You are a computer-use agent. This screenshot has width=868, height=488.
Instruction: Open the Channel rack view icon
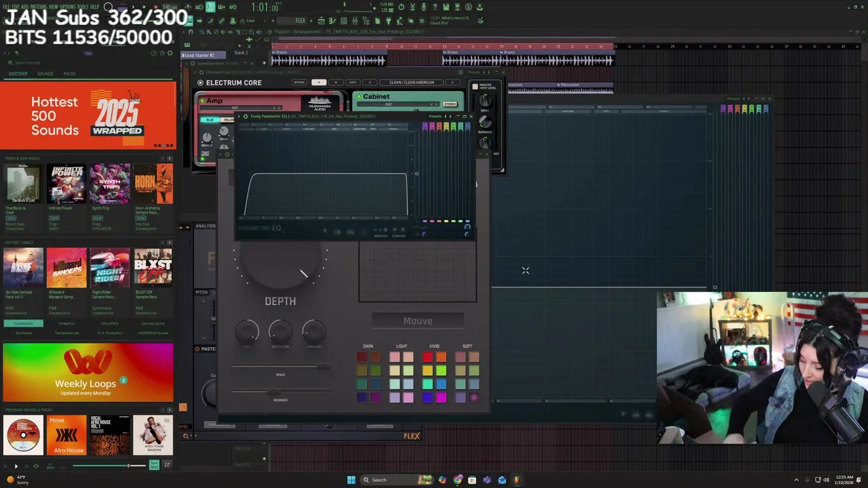pyautogui.click(x=343, y=21)
